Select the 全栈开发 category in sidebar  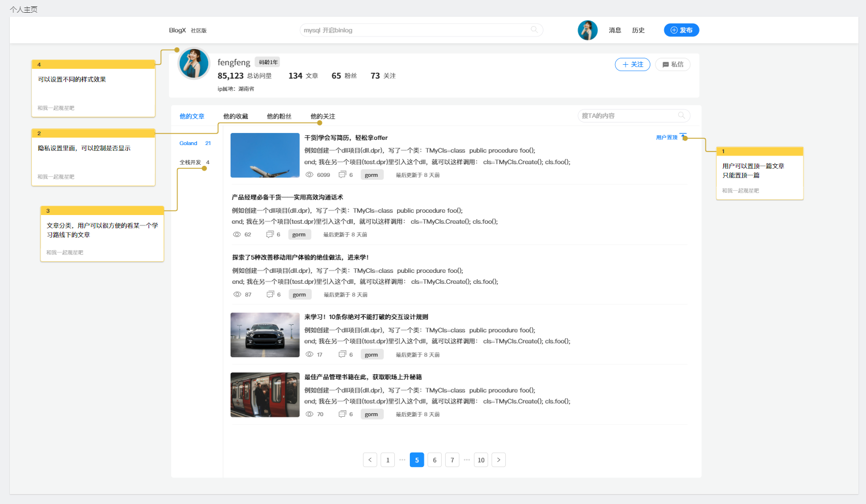(190, 162)
